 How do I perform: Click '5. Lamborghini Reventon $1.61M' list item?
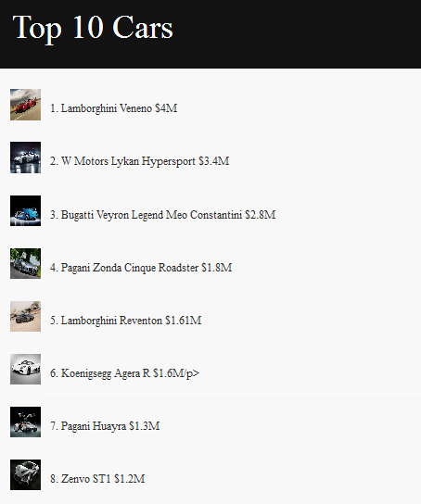pos(126,321)
